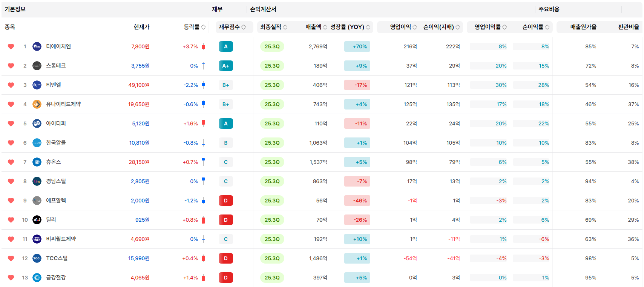Screen dimensions: 644x287
Task: Select the 주요비용 section header
Action: pos(549,9)
